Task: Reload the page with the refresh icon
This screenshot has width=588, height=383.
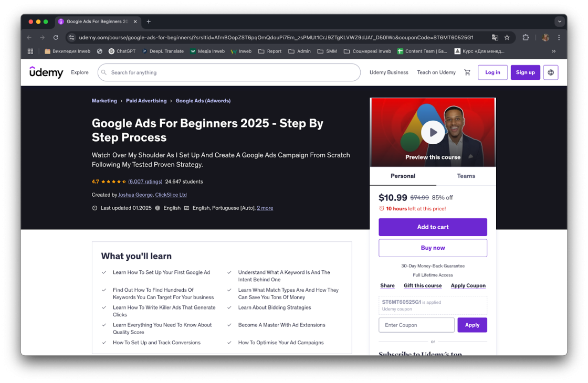Action: 56,37
